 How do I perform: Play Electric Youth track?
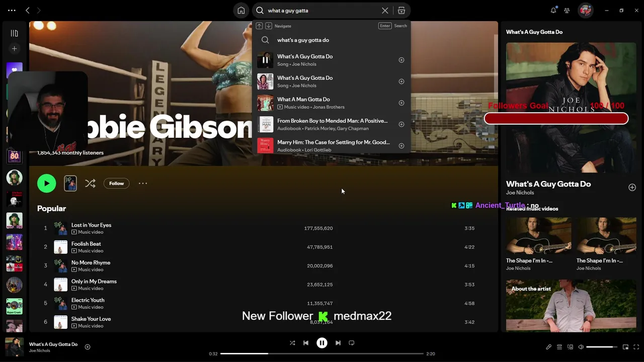coord(45,303)
